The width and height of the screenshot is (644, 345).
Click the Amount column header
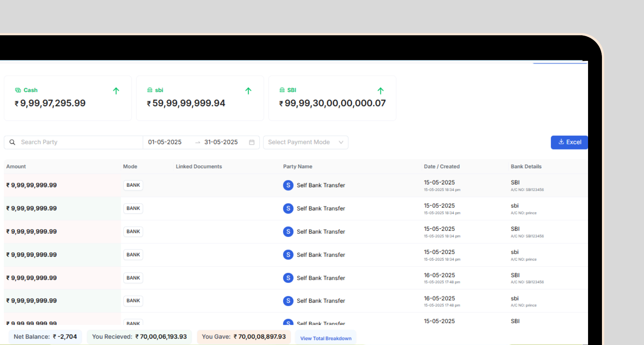(16, 166)
